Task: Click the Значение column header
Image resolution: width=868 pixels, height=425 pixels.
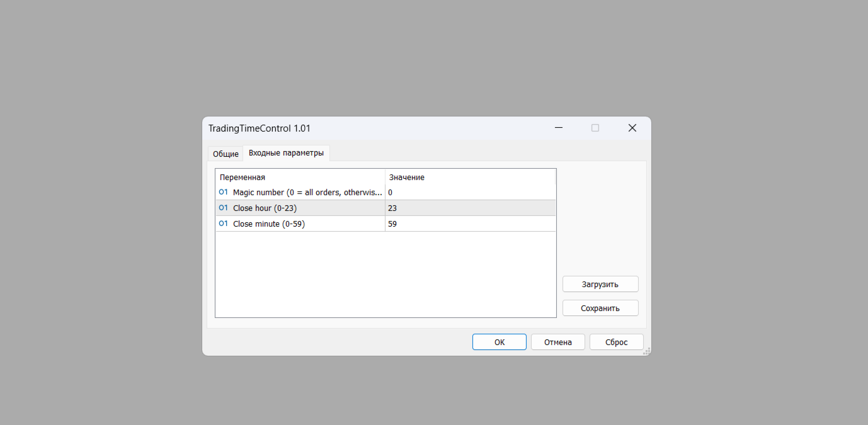Action: pyautogui.click(x=470, y=177)
